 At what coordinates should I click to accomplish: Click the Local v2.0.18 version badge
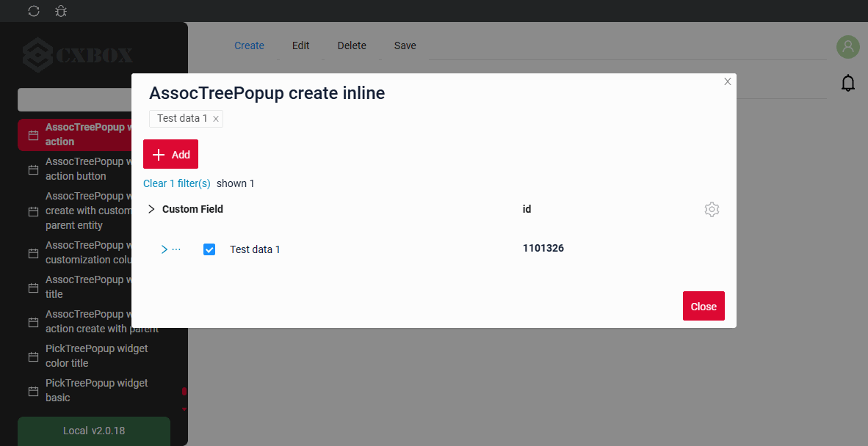pos(94,431)
